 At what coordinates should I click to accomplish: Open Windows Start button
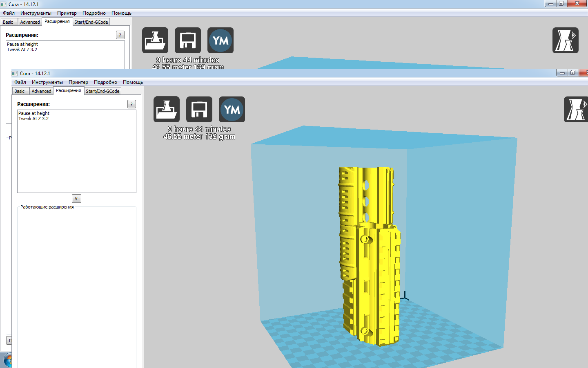click(7, 360)
